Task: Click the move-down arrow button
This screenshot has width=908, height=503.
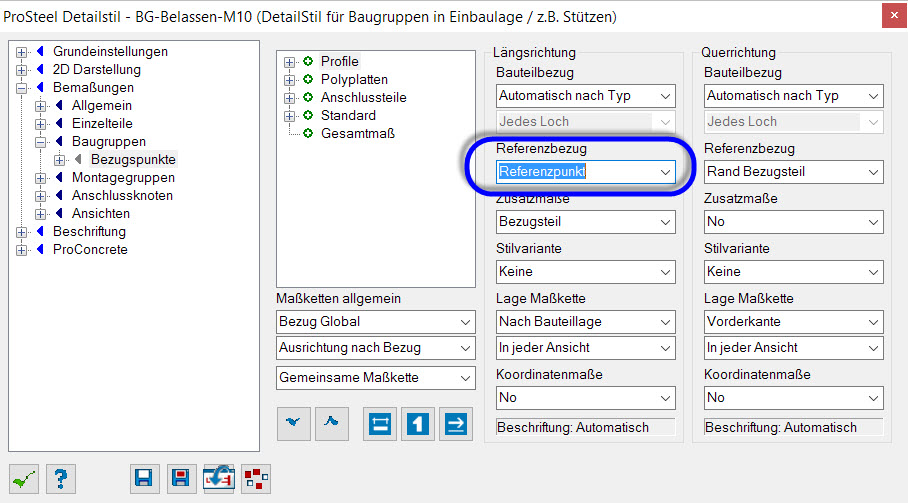Action: (294, 423)
